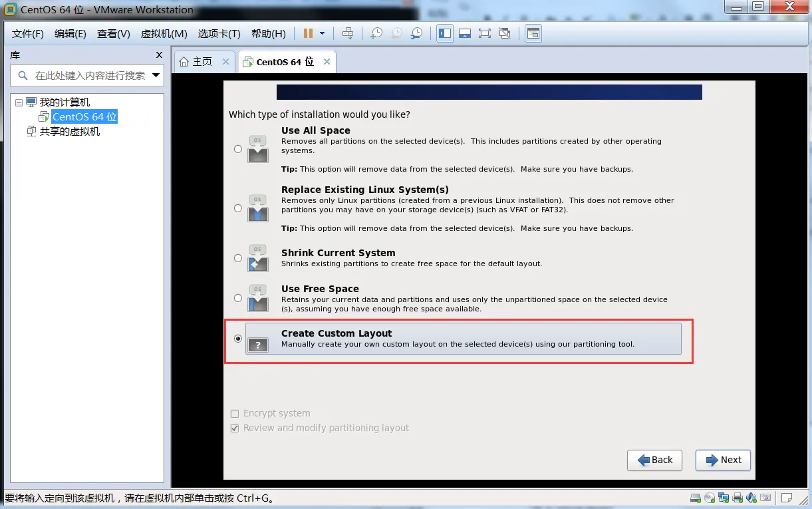Close the 库 library panel
The image size is (812, 509).
pyautogui.click(x=159, y=55)
